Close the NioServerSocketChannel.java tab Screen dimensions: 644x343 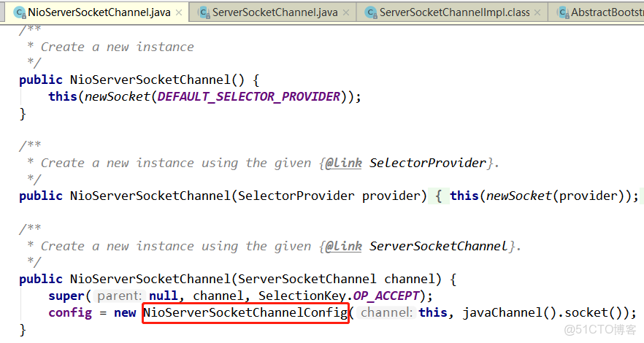click(x=179, y=12)
